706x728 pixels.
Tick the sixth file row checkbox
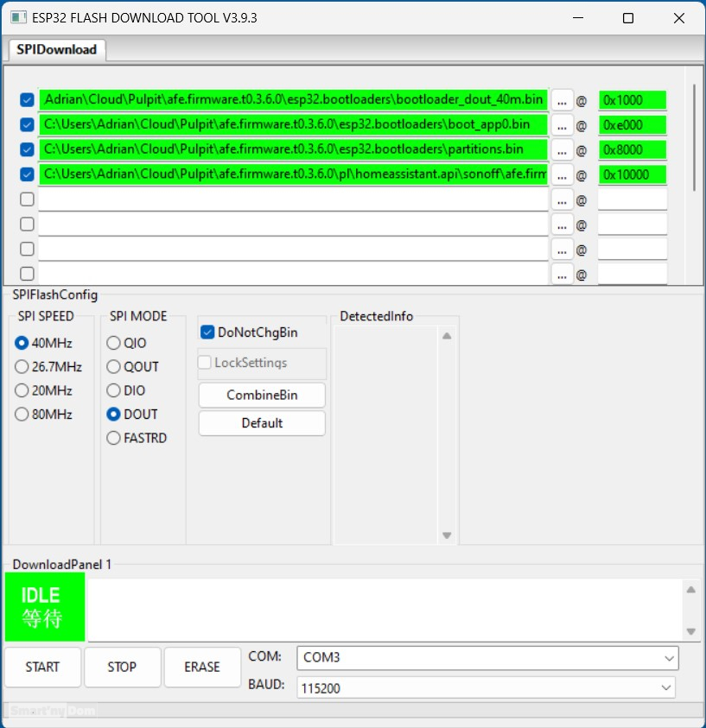click(x=27, y=225)
